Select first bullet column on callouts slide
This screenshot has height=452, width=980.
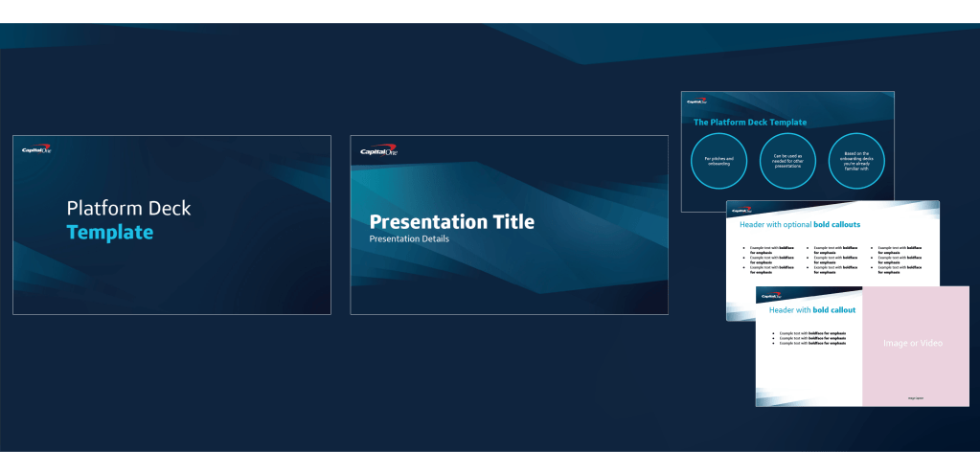coord(771,260)
